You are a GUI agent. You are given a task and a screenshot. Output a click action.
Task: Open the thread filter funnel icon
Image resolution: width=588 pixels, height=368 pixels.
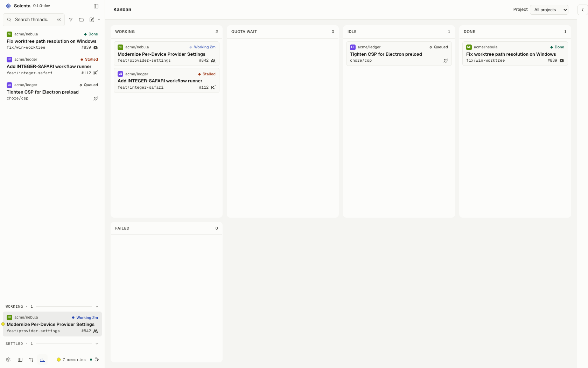(71, 20)
